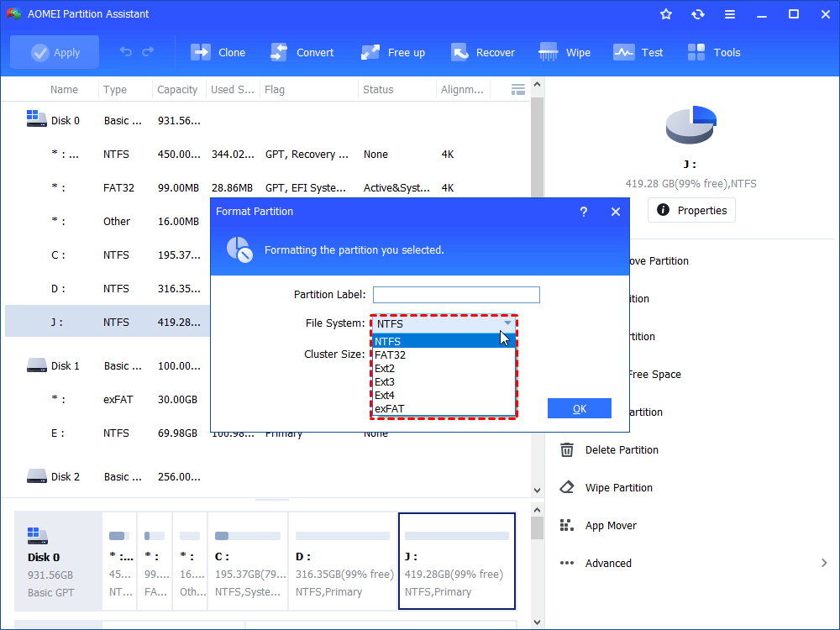Select the C: partition block in disk map

coord(247,561)
